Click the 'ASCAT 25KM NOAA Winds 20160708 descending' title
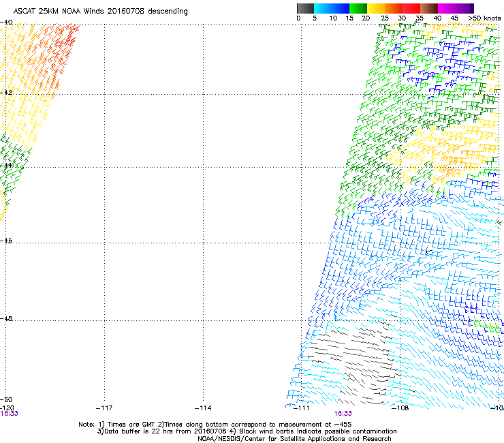The image size is (504, 443). pos(100,12)
